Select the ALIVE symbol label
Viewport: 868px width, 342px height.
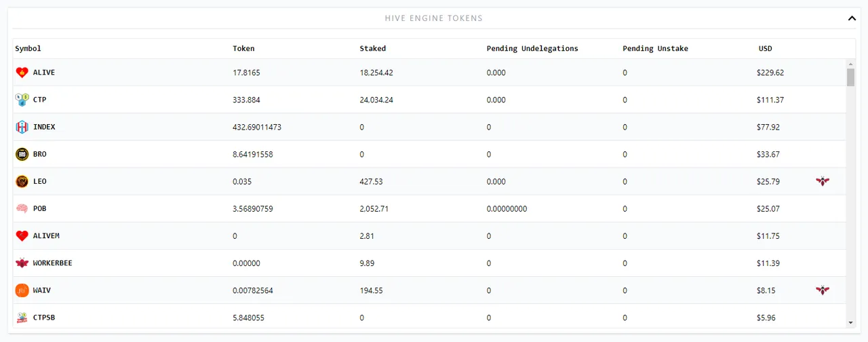point(44,73)
